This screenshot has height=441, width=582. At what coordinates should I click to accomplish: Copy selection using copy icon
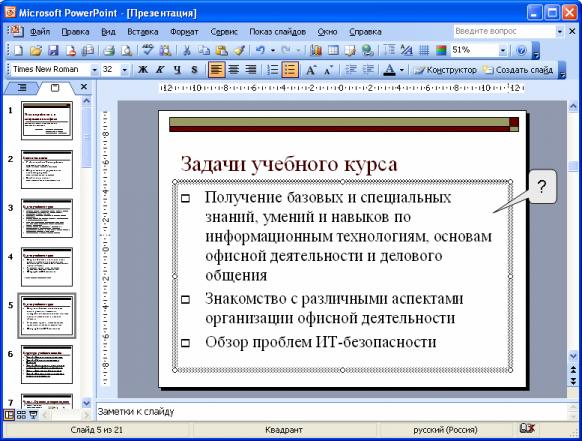pyautogui.click(x=203, y=50)
